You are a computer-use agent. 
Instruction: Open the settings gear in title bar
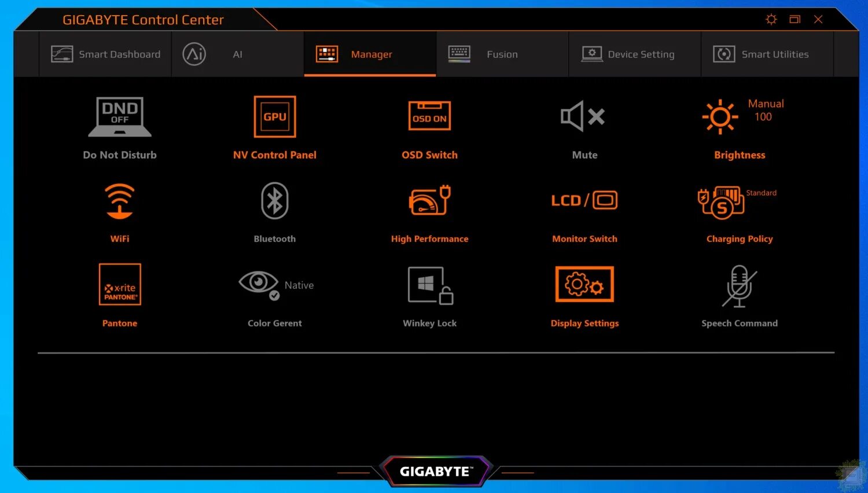(x=771, y=19)
